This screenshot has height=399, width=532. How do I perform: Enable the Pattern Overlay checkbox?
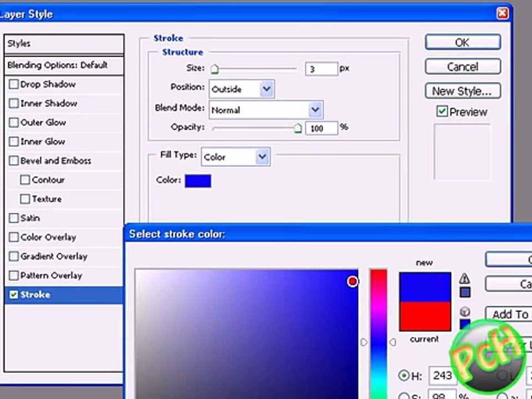pos(13,275)
